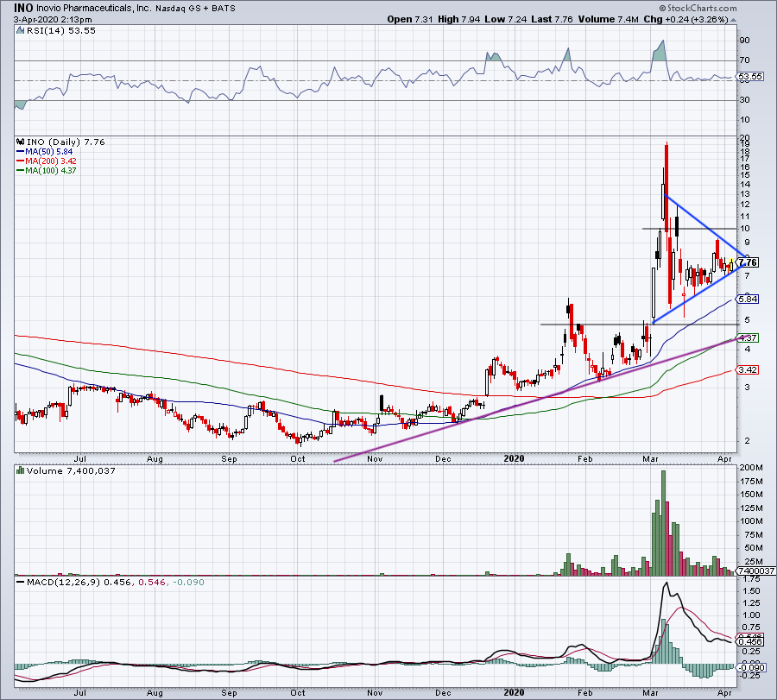Click the 2020 label on the price chart axis
The image size is (777, 700).
coord(514,458)
